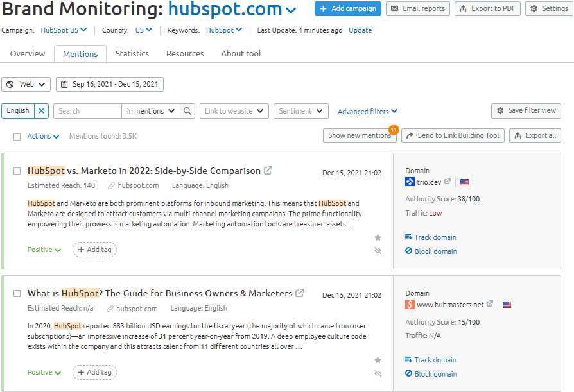Click the US flag next to hubmasters.net

[x=507, y=305]
